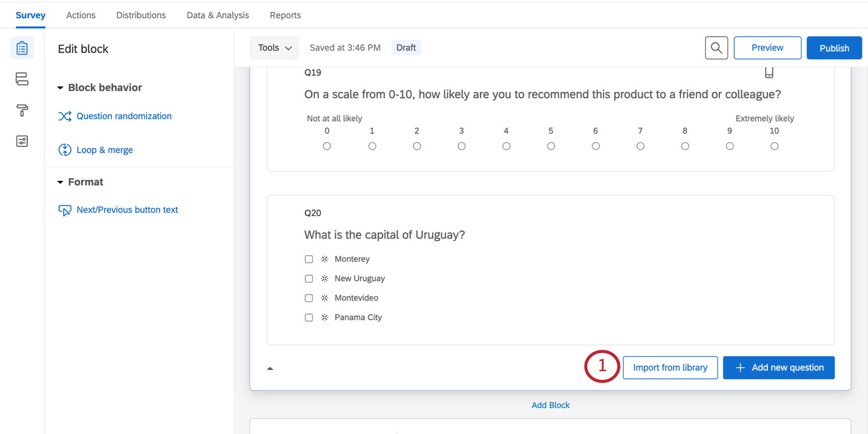Open the Tools dropdown
Screen dimensions: 868x434
point(274,48)
